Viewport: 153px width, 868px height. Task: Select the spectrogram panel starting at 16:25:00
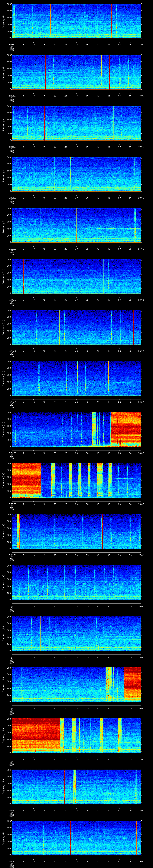click(77, 480)
